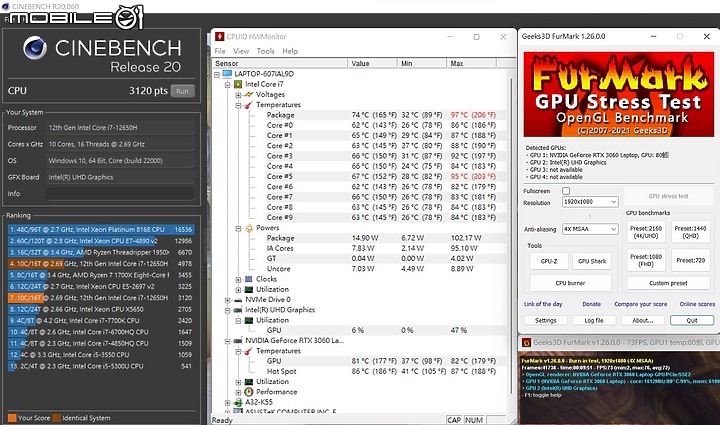Click the Preset:1440 (QHD) benchmark button
This screenshot has height=425, width=720.
click(x=690, y=232)
